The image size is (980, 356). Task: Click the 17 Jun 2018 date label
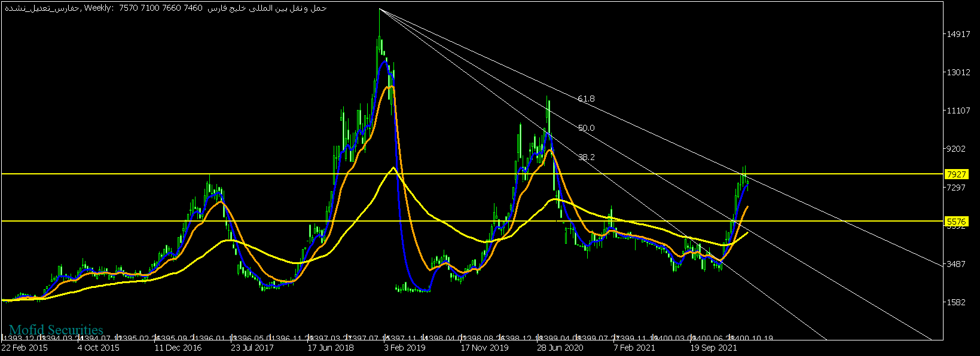point(331,348)
